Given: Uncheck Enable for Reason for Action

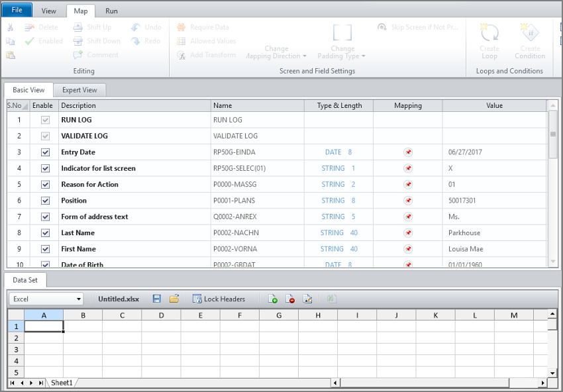Looking at the screenshot, I should [45, 185].
